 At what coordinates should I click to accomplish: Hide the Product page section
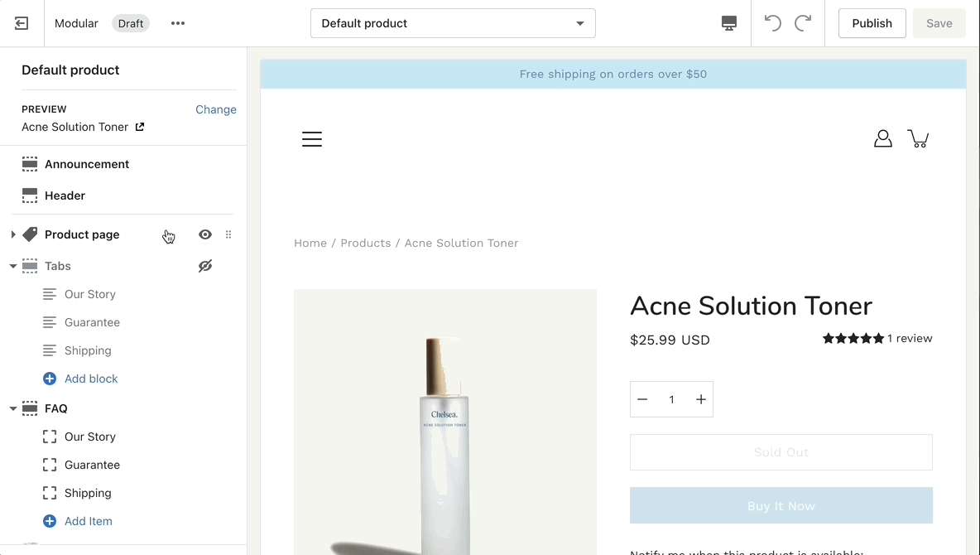(205, 234)
